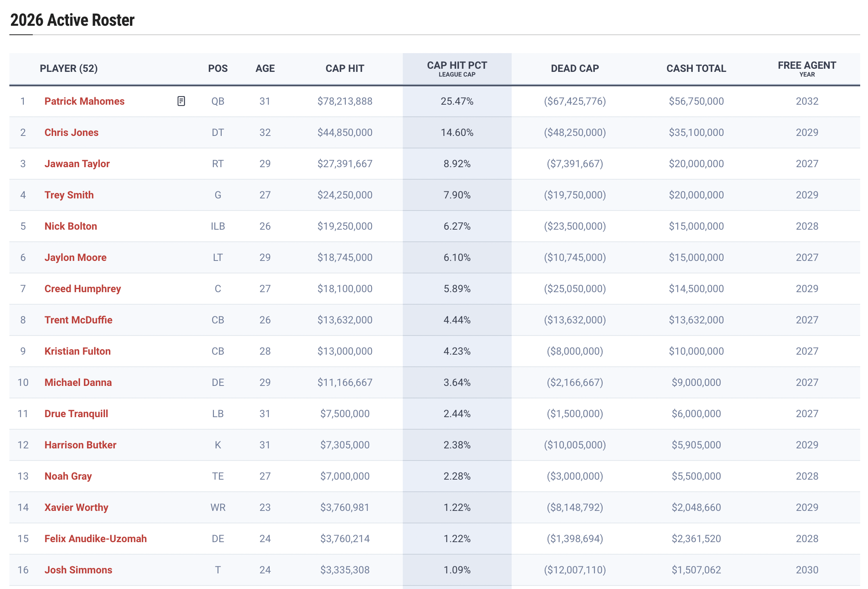
Task: Select Nick Bolton position ILB
Action: 218,226
